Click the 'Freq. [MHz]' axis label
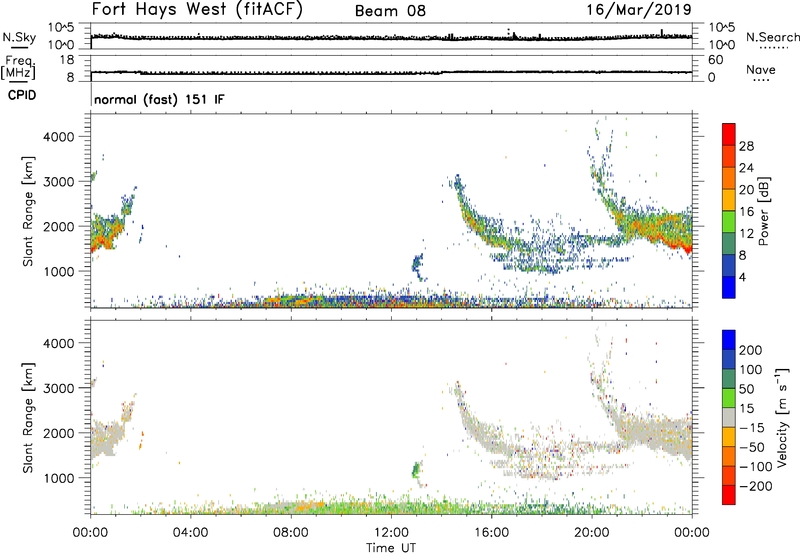 click(x=18, y=67)
